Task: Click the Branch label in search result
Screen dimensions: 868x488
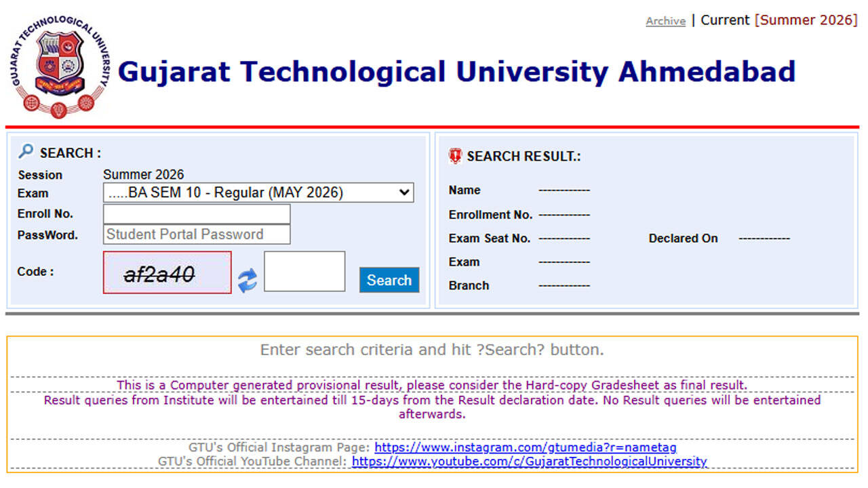Action: [x=469, y=285]
